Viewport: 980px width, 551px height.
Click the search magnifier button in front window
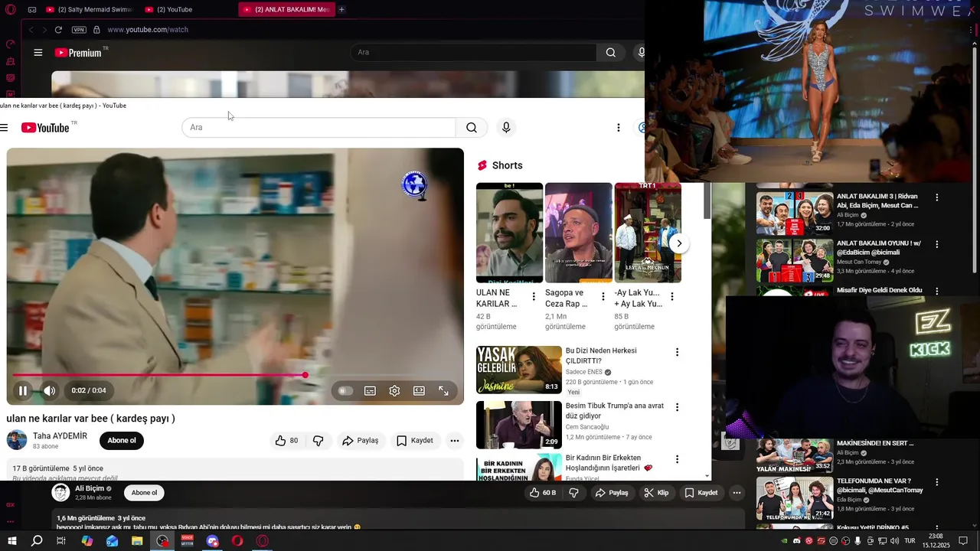[x=472, y=127]
